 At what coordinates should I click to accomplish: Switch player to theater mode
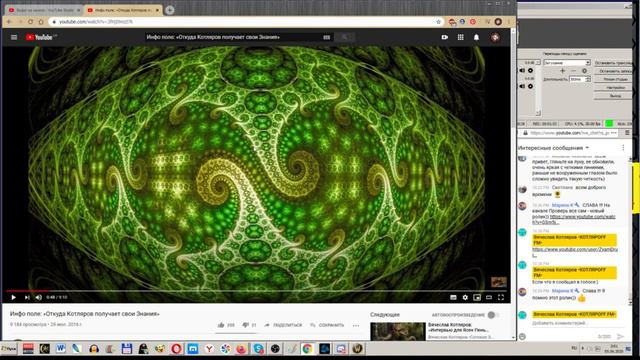489,298
